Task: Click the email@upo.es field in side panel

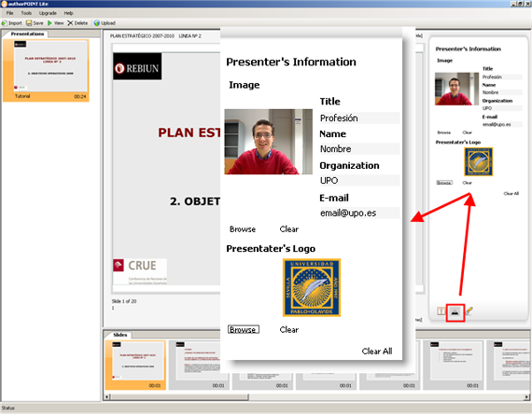Action: [x=502, y=124]
